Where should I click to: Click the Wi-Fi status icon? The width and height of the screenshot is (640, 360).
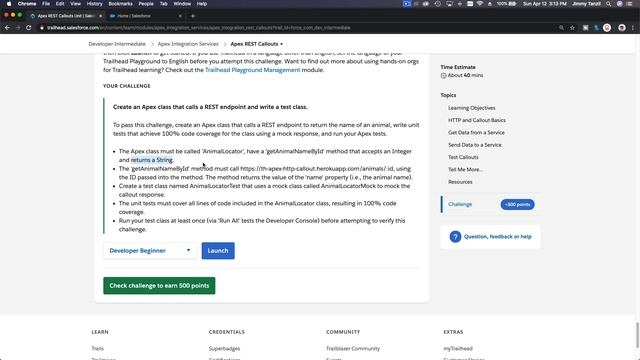pyautogui.click(x=480, y=4)
